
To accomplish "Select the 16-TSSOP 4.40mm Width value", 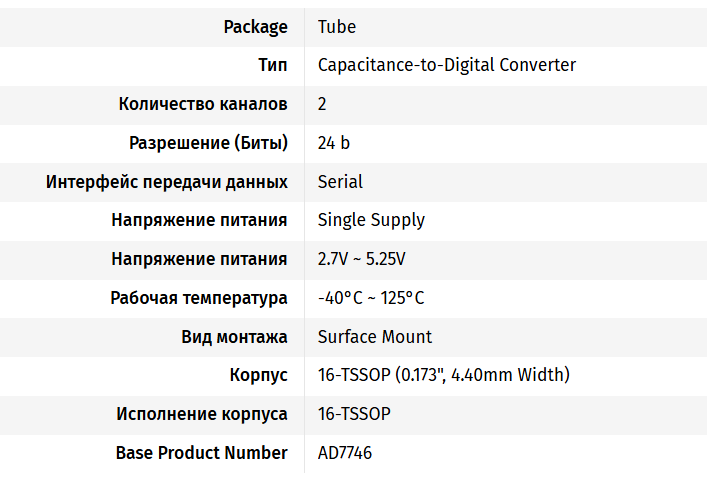I will click(443, 376).
